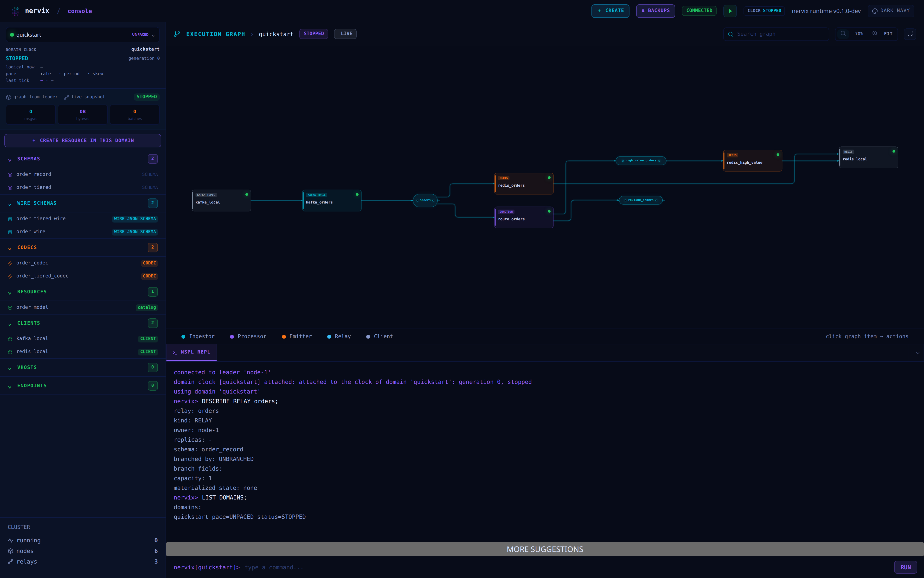Toggle the Relay legend filter
This screenshot has width=924, height=578.
coord(339,336)
